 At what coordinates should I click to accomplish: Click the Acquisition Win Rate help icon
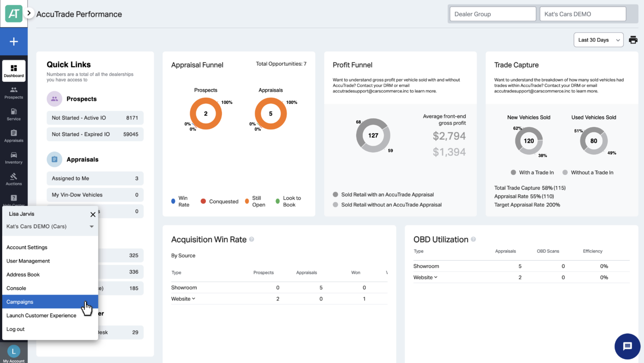coord(251,239)
